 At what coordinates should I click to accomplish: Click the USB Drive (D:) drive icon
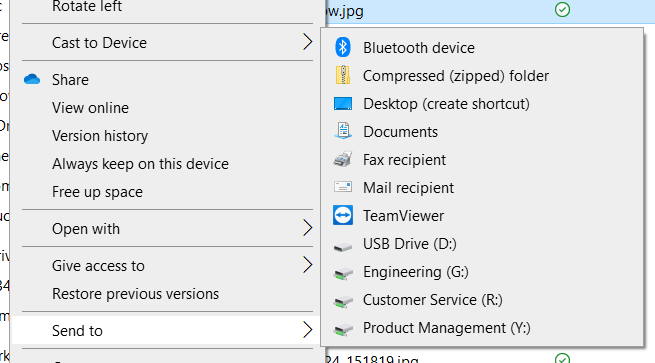343,247
